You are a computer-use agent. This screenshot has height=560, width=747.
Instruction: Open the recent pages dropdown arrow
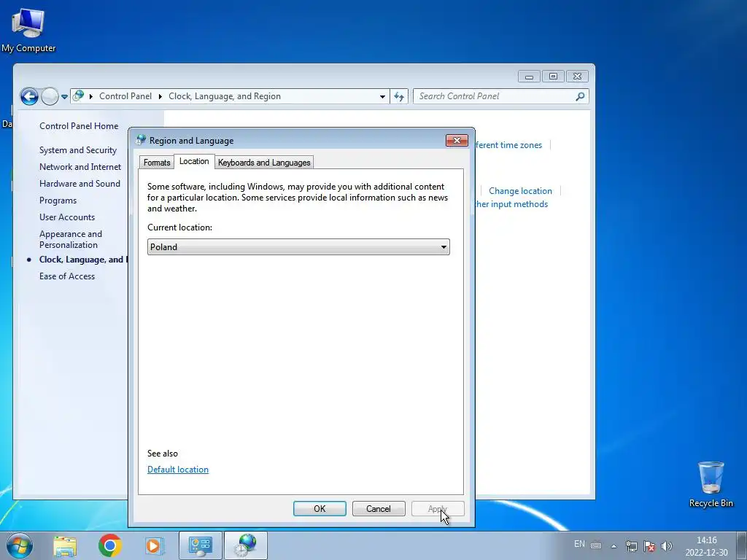[x=64, y=97]
